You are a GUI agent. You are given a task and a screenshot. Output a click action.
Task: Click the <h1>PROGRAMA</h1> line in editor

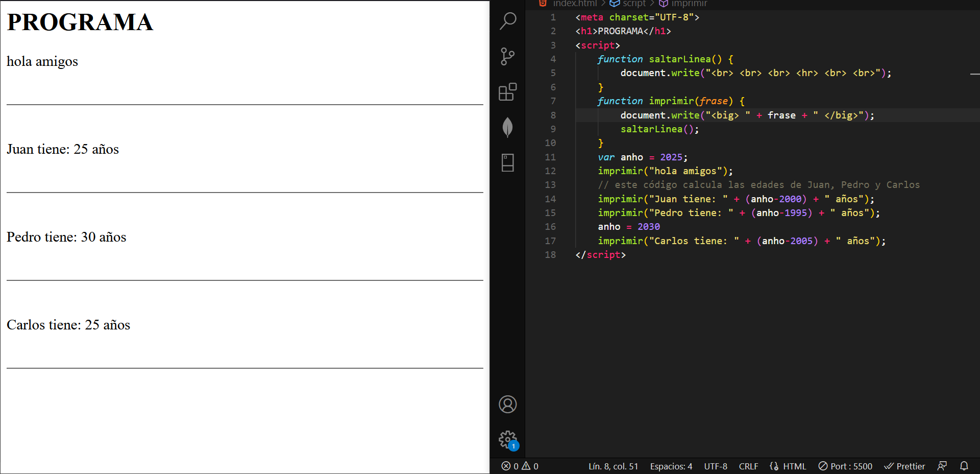coord(623,31)
